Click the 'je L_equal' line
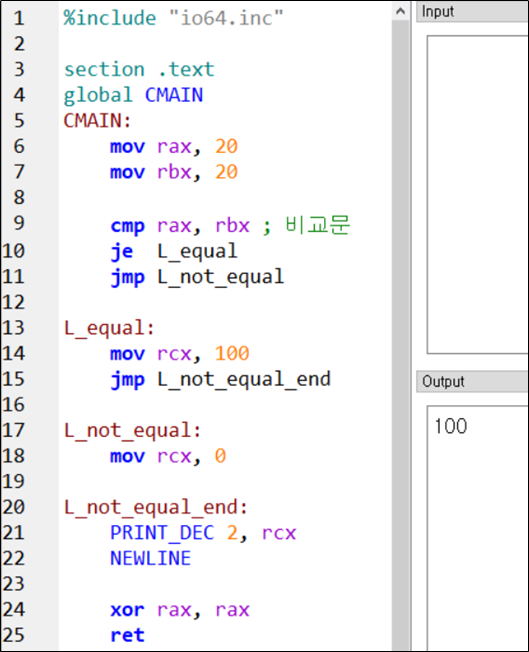 point(174,252)
